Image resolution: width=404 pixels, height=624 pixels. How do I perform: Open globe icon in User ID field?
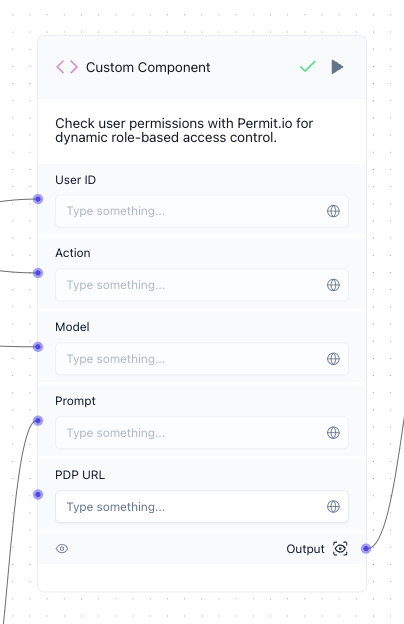333,211
